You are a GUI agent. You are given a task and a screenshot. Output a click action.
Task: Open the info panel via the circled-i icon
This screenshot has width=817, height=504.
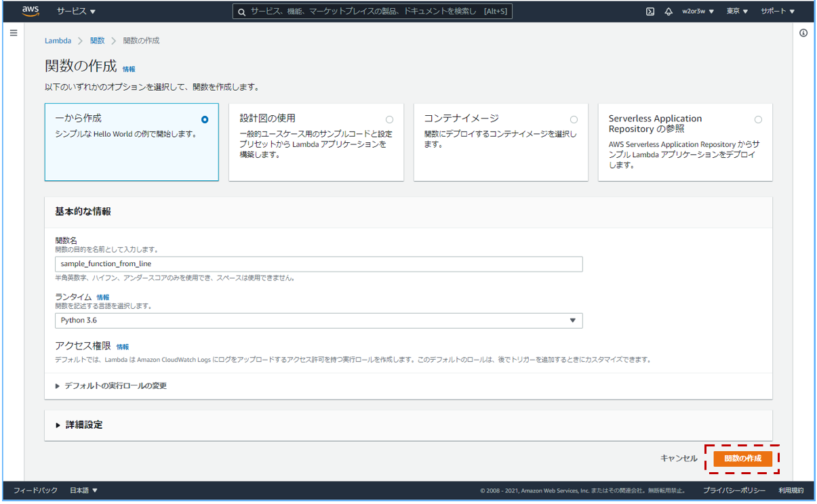tap(803, 32)
